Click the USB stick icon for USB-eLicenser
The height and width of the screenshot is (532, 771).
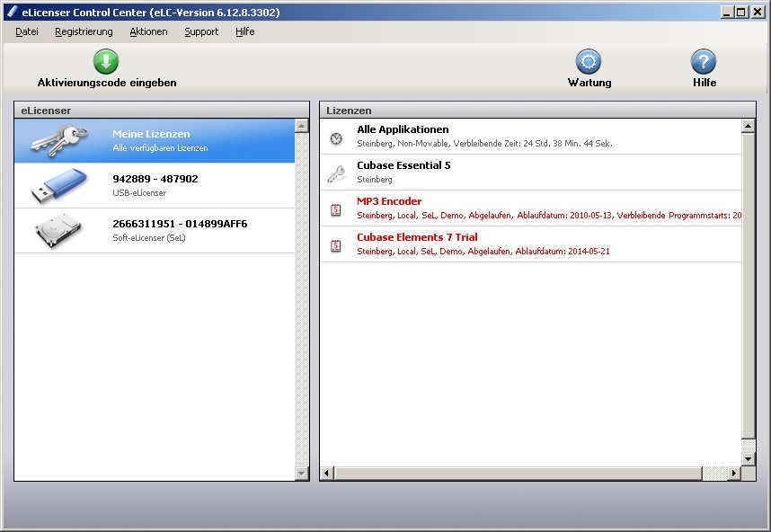tap(59, 185)
